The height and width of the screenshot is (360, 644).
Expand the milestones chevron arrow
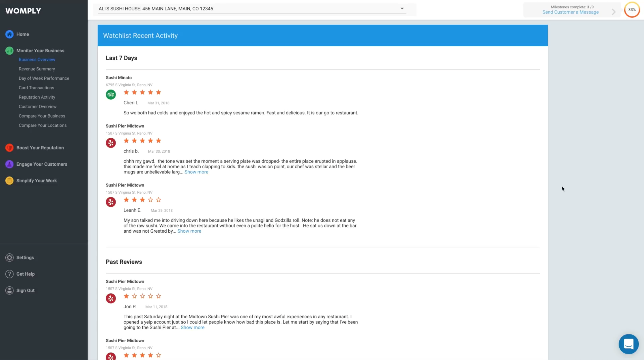pyautogui.click(x=614, y=12)
